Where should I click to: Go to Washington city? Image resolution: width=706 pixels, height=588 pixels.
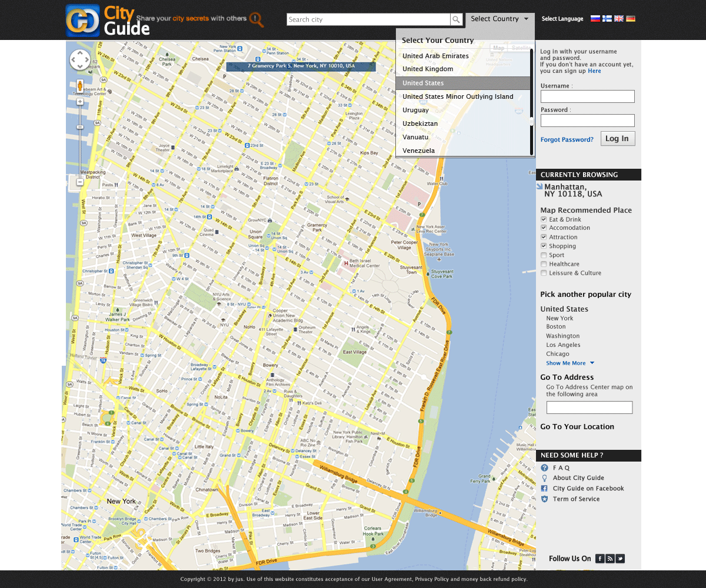(x=563, y=336)
